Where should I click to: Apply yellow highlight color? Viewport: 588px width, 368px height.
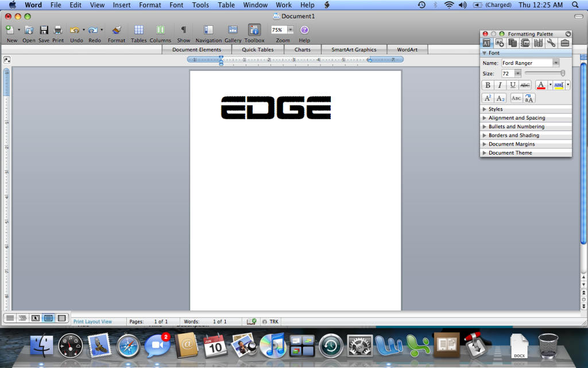559,85
